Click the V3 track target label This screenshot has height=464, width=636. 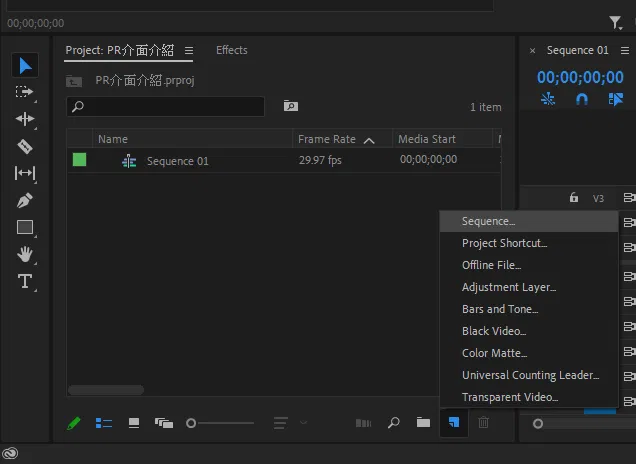coord(598,198)
